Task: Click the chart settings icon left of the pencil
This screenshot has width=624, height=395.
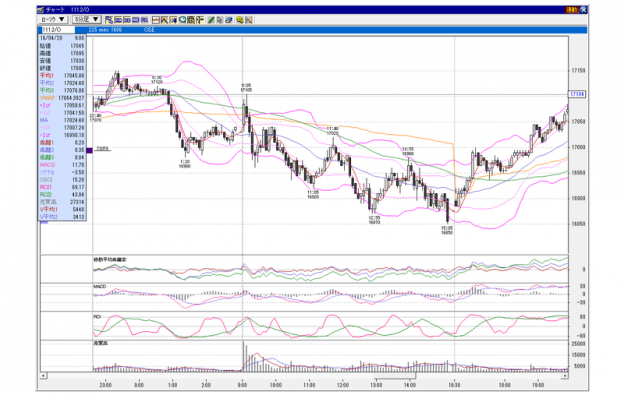Action: 200,20
